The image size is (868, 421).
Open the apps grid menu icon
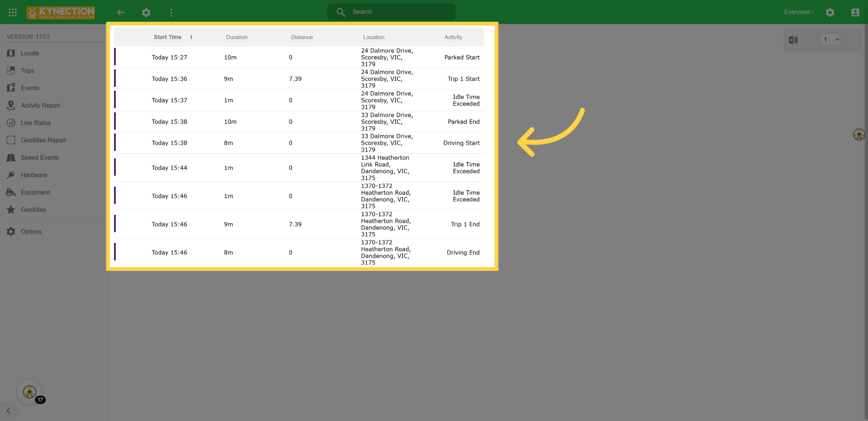[13, 12]
